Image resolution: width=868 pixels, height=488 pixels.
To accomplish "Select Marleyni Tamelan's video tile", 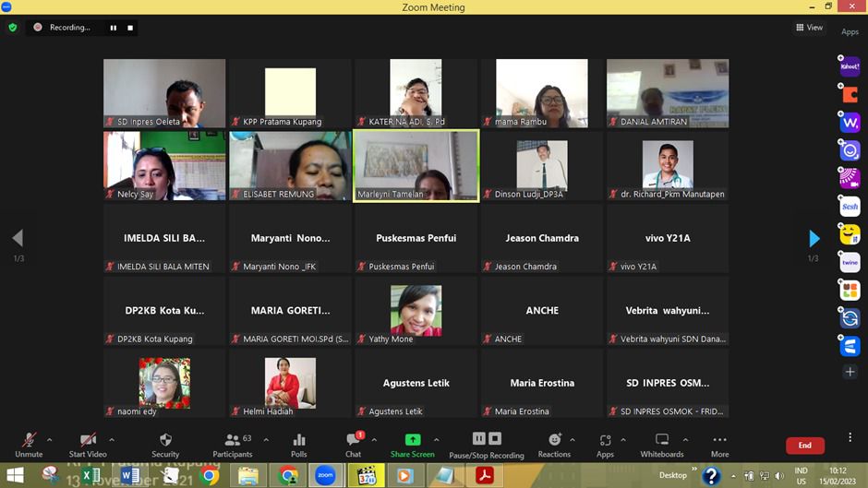I will point(416,165).
